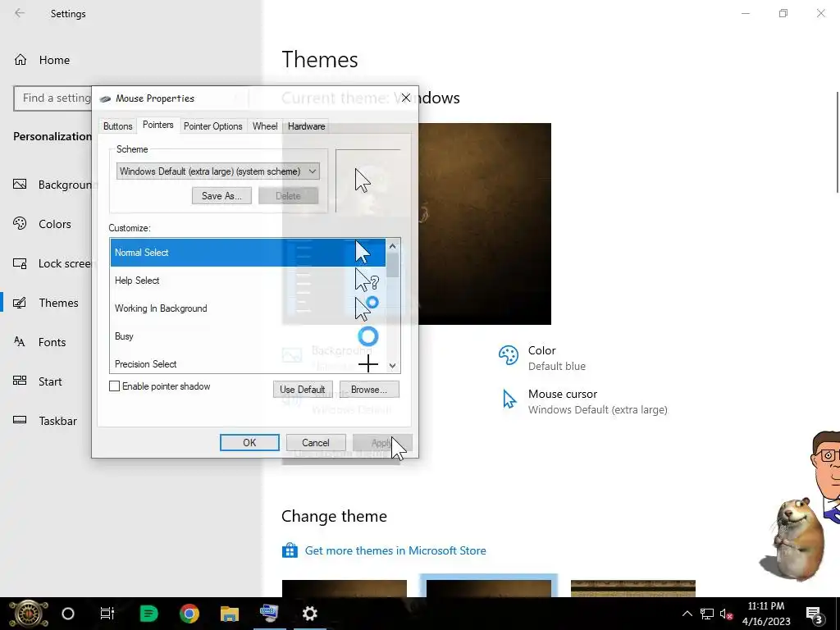
Task: Select Normal Select pointer row
Action: [248, 253]
